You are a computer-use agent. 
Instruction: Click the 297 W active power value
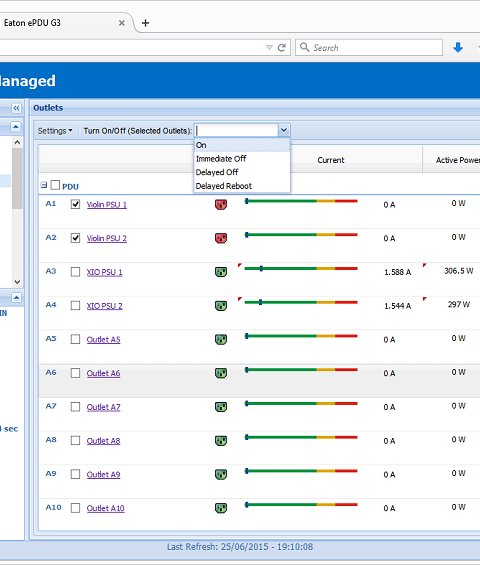pyautogui.click(x=459, y=304)
